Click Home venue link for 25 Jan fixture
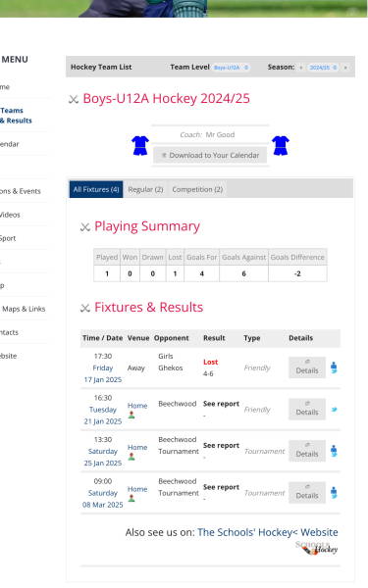Screen dimensions: 368x588 coord(137,448)
